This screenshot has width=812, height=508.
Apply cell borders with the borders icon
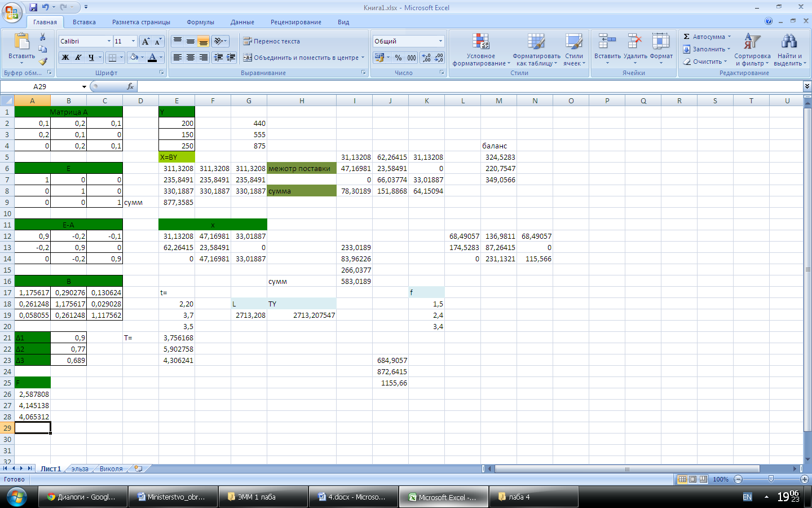(112, 58)
